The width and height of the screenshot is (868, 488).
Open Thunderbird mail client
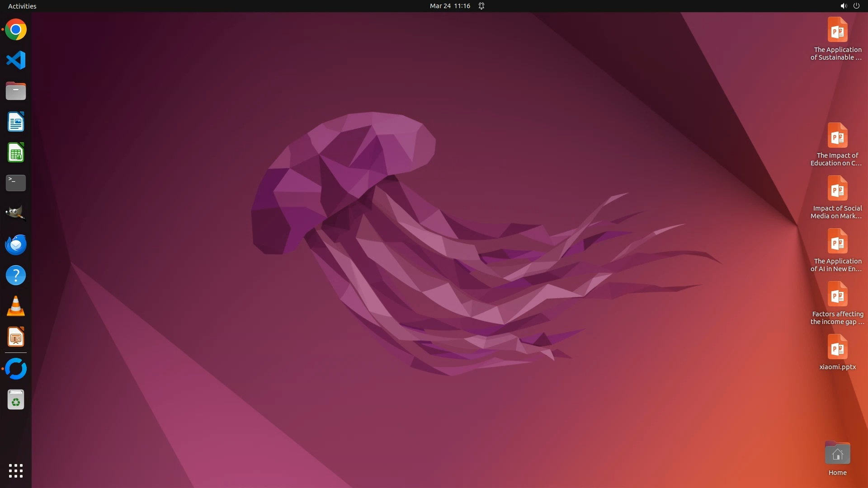click(x=16, y=244)
